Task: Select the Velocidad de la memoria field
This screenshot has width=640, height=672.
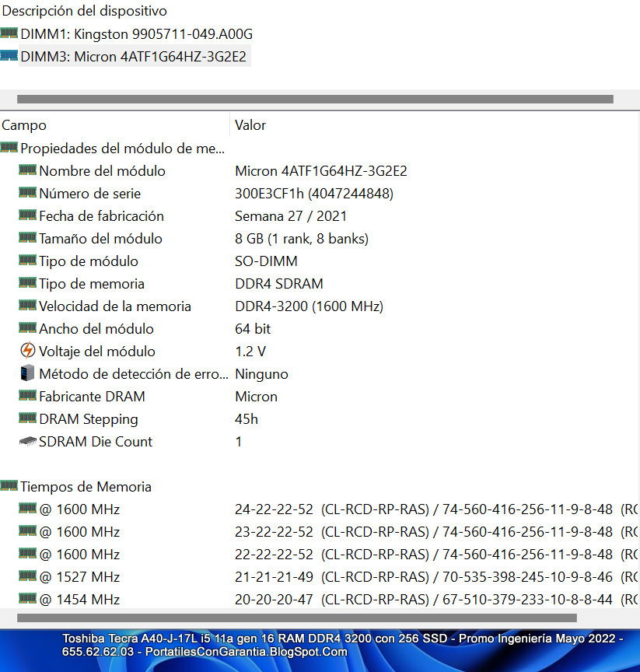Action: [x=115, y=306]
